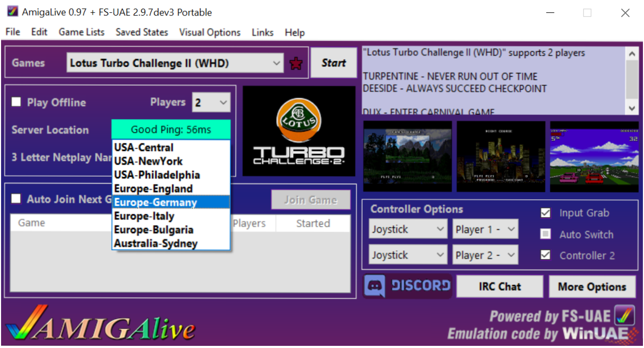
Task: Toggle the Auto Switch checkbox
Action: click(x=546, y=234)
